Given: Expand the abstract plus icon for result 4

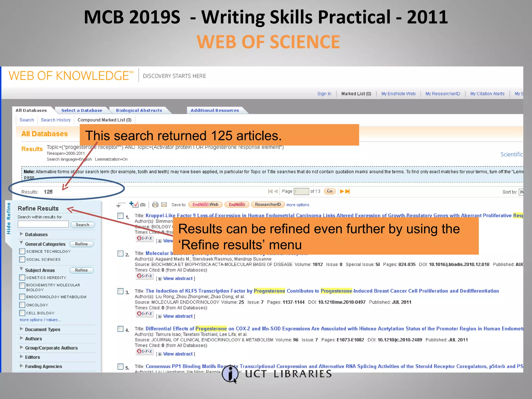Looking at the screenshot, I should (x=160, y=354).
